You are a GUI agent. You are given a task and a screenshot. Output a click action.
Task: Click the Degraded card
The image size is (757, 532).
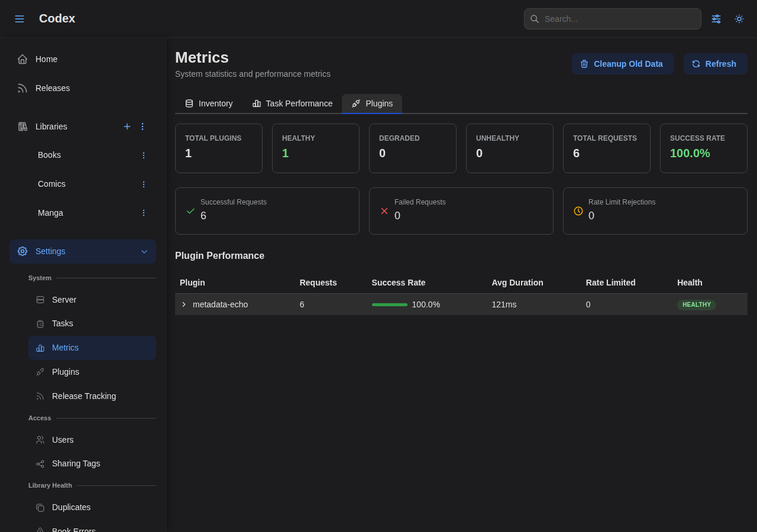pos(413,148)
